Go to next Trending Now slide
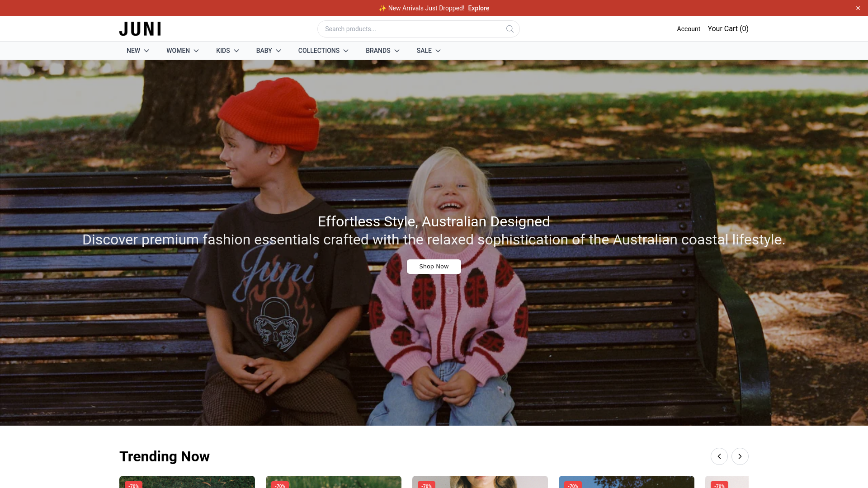Image resolution: width=868 pixels, height=488 pixels. point(740,456)
